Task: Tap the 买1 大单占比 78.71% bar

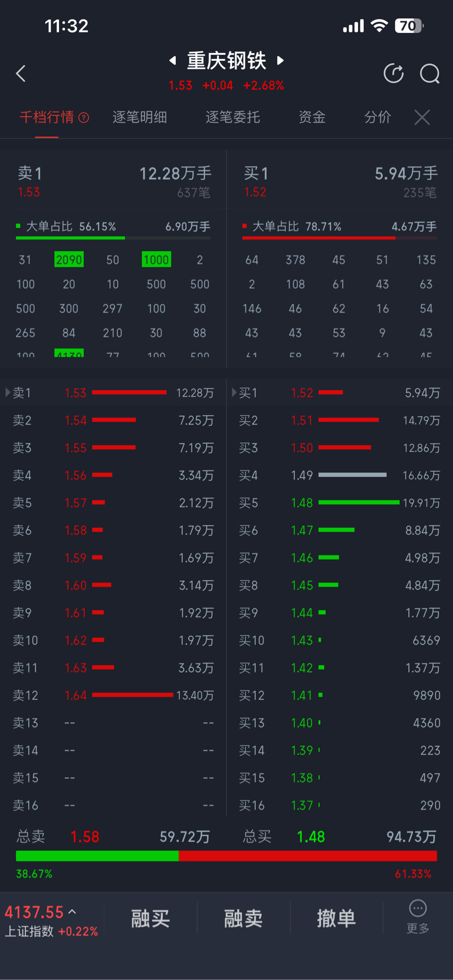Action: tap(340, 238)
